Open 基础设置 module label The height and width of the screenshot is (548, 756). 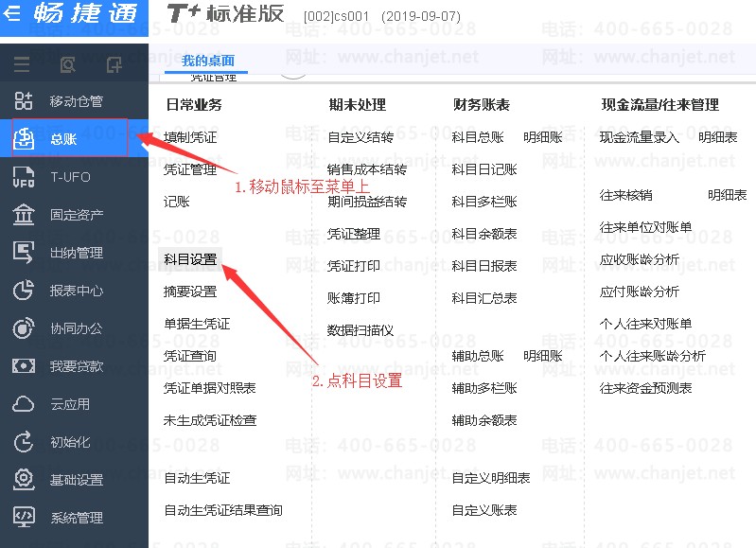(x=77, y=480)
